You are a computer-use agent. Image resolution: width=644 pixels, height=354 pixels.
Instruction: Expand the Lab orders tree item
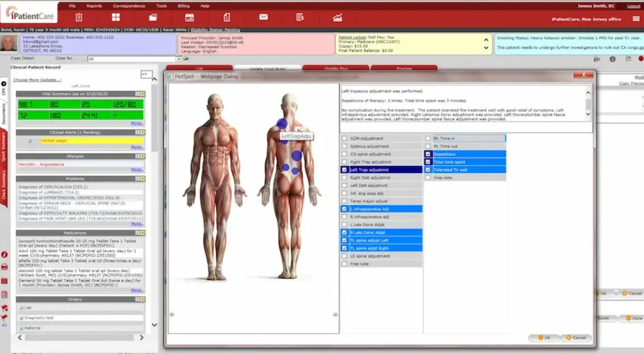[21, 308]
